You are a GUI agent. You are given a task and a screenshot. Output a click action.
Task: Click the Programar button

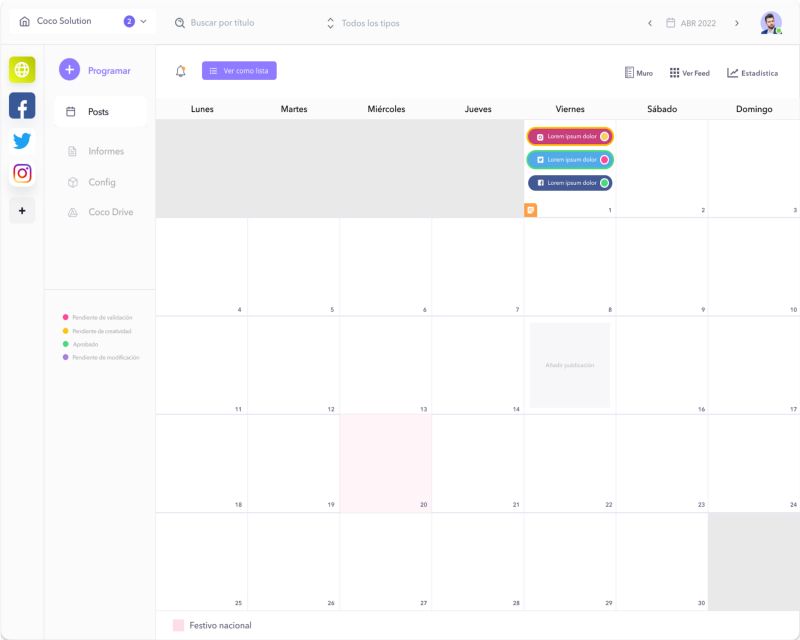(96, 70)
